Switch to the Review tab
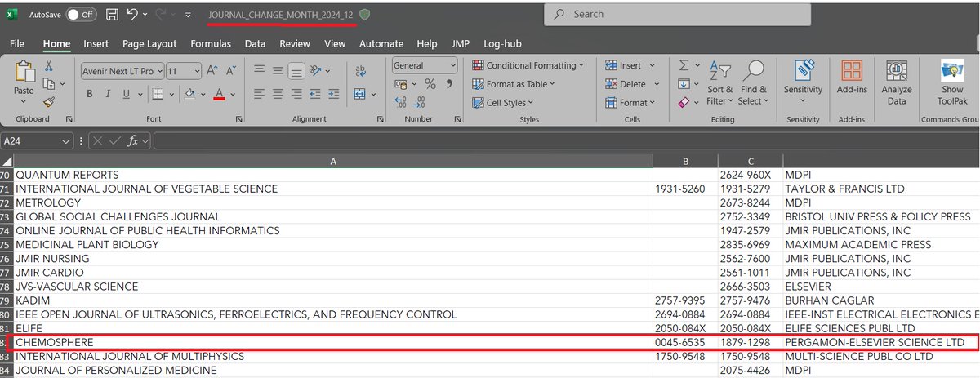Image resolution: width=980 pixels, height=378 pixels. tap(295, 43)
